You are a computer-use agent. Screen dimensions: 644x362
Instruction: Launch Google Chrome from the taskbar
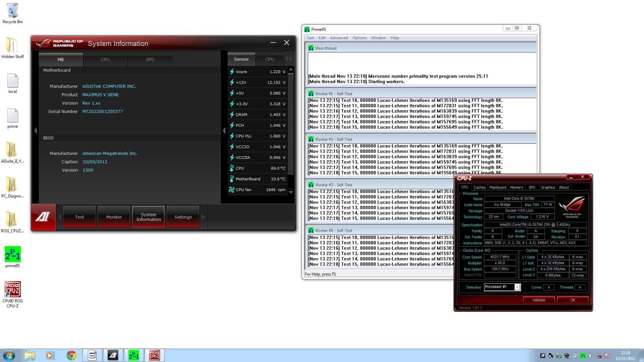[x=71, y=355]
